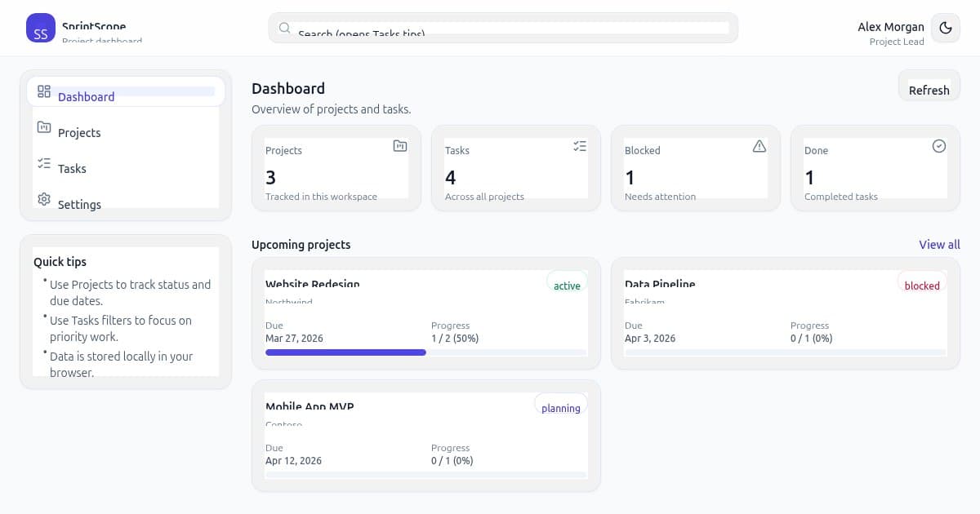This screenshot has width=980, height=514.
Task: Toggle dark mode with the moon icon
Action: [x=946, y=28]
